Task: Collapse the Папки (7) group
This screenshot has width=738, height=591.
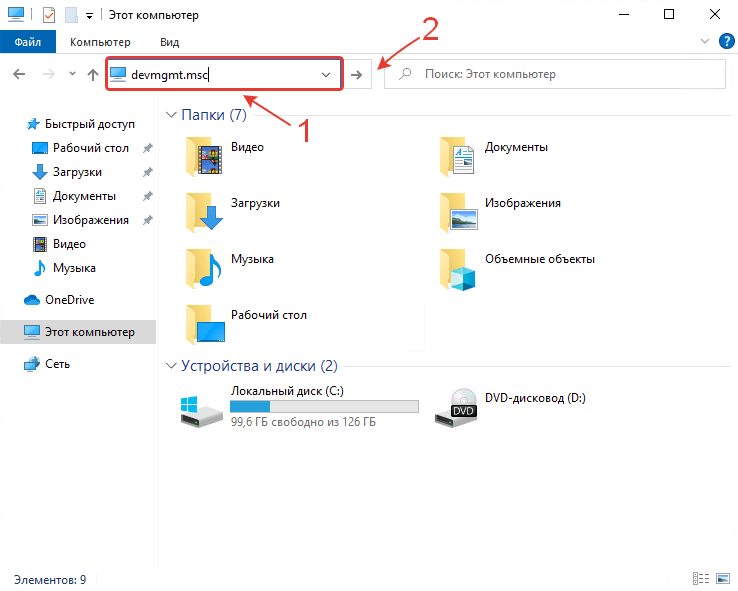Action: [x=171, y=115]
